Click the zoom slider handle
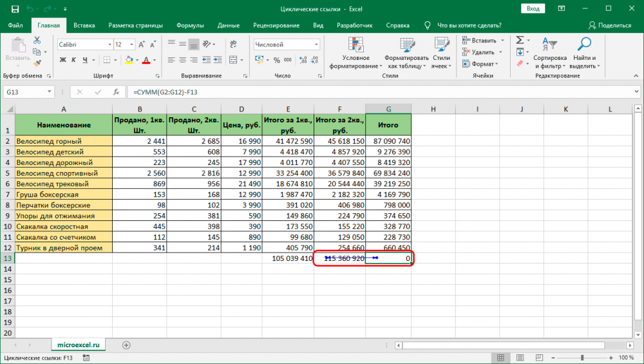This screenshot has height=364, width=644. [582, 358]
